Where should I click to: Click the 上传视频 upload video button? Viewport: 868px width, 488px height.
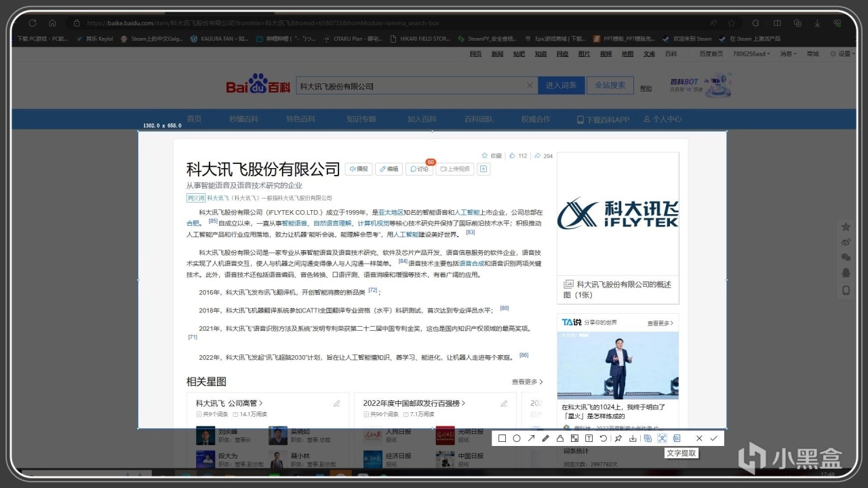click(x=455, y=169)
